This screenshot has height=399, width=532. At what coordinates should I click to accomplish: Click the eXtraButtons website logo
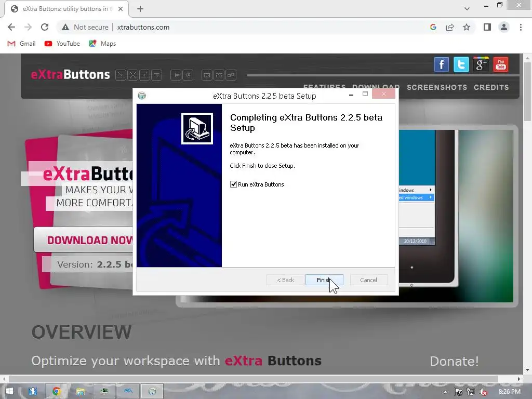[71, 74]
